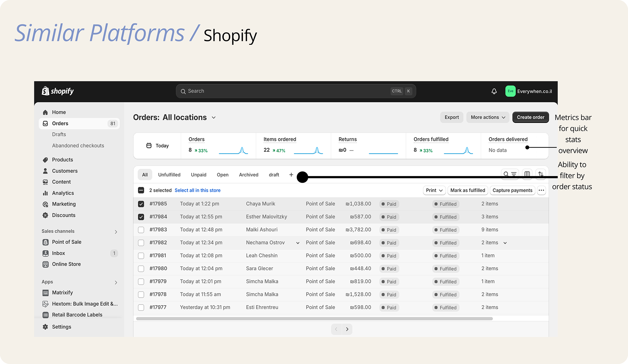
Task: Switch to the All tab
Action: 145,175
